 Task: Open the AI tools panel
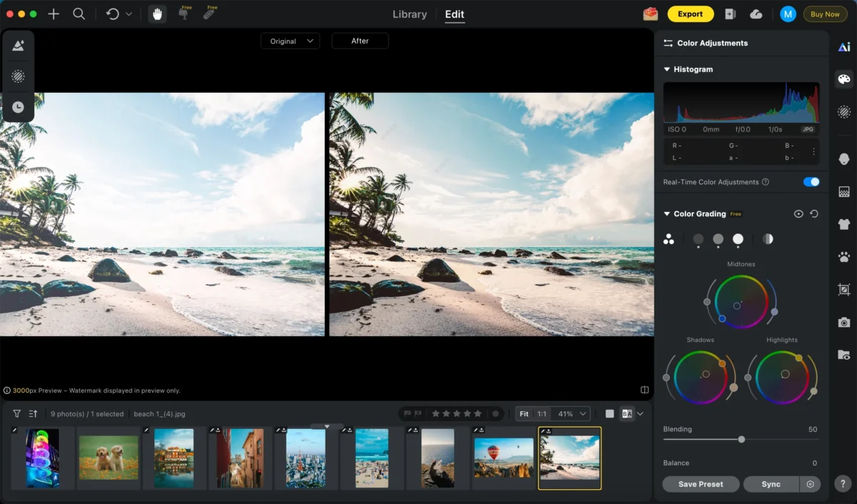click(844, 46)
